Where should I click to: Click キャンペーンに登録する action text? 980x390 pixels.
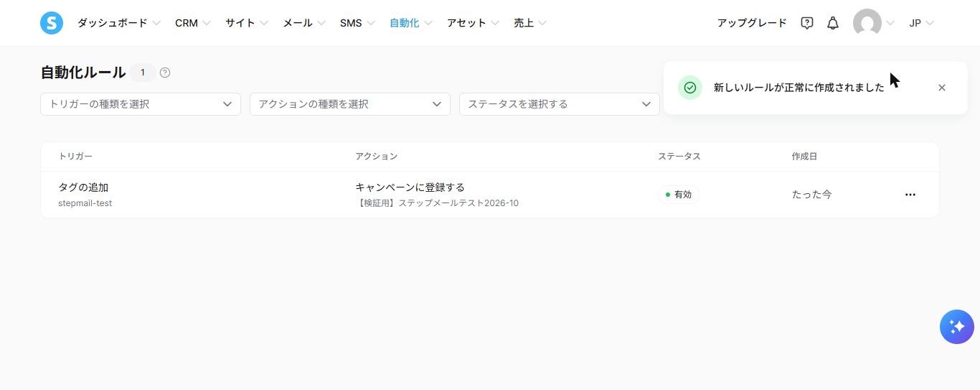(x=410, y=187)
